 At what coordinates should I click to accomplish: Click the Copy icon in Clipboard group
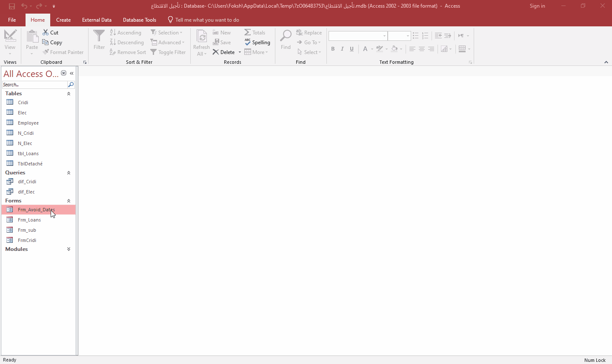pos(46,42)
